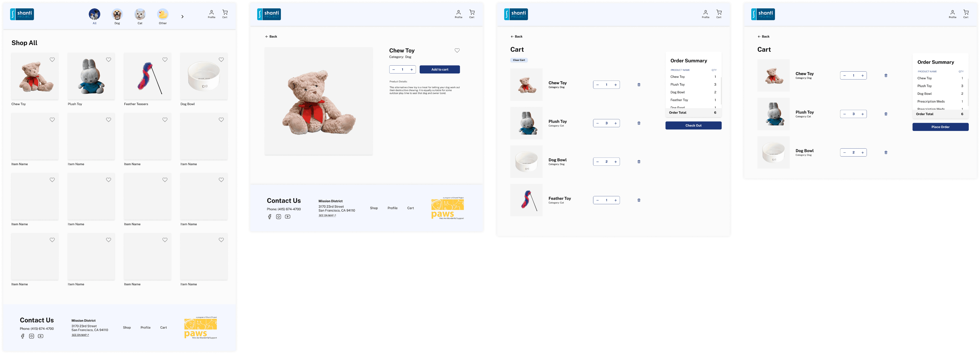Remove Dog Bowl from Check Out cart
The width and height of the screenshot is (980, 354).
(x=639, y=162)
